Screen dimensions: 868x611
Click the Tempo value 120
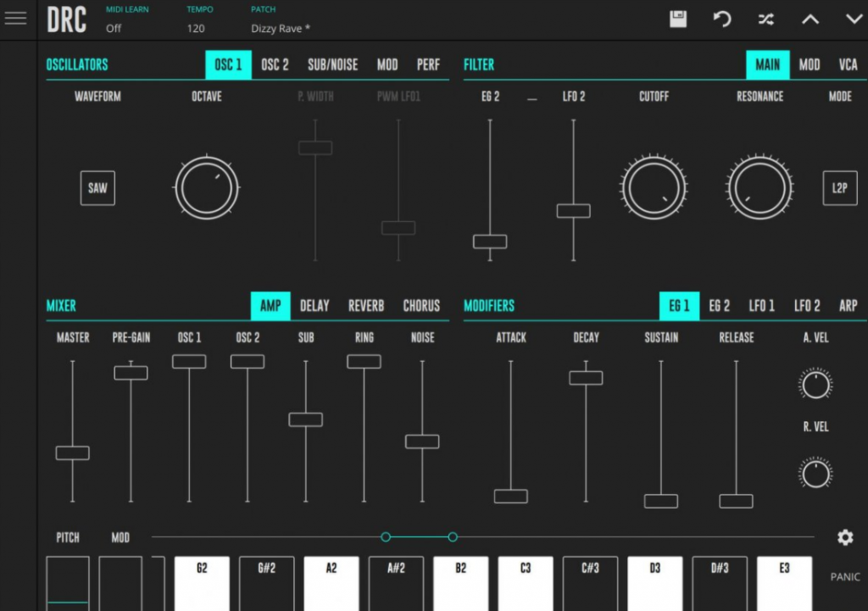[x=196, y=28]
